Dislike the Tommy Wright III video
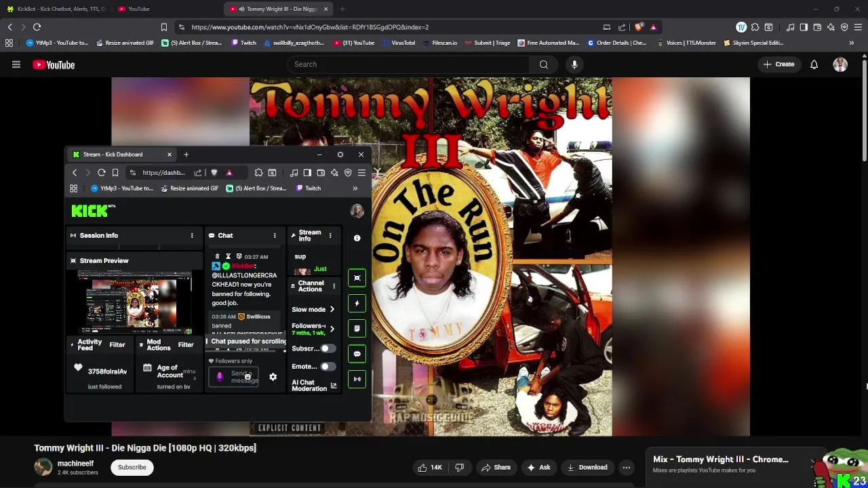 pos(460,467)
